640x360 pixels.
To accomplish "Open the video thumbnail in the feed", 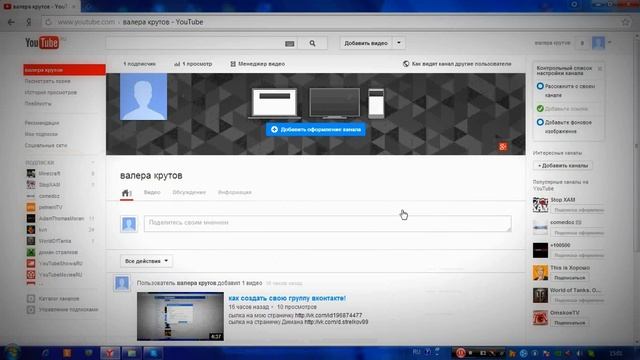I will point(180,316).
